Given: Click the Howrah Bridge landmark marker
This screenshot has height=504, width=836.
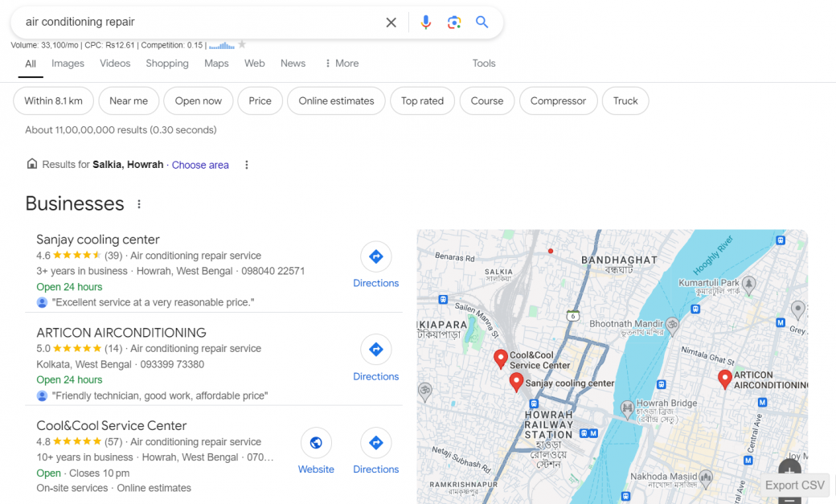Looking at the screenshot, I should point(628,410).
